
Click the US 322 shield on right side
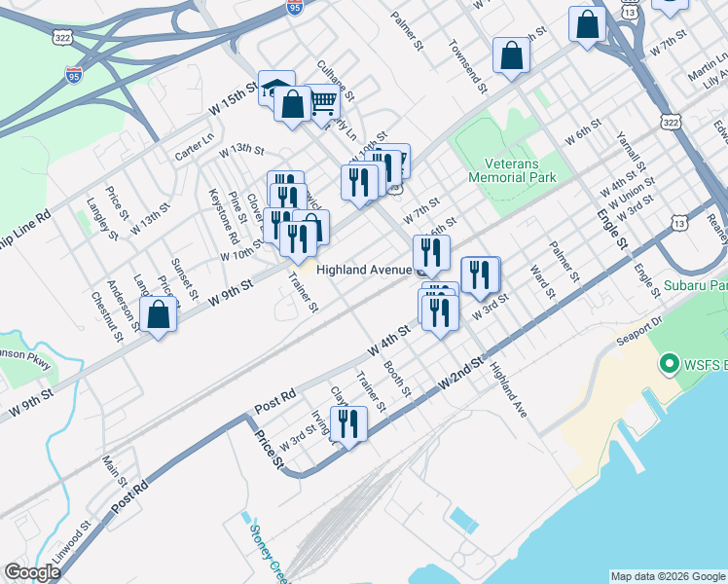pyautogui.click(x=671, y=122)
